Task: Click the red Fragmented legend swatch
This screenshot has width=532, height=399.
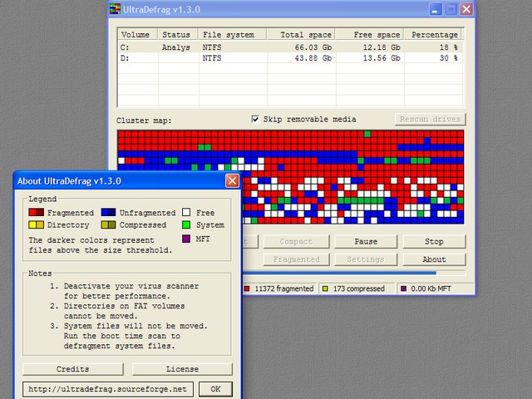Action: 37,213
